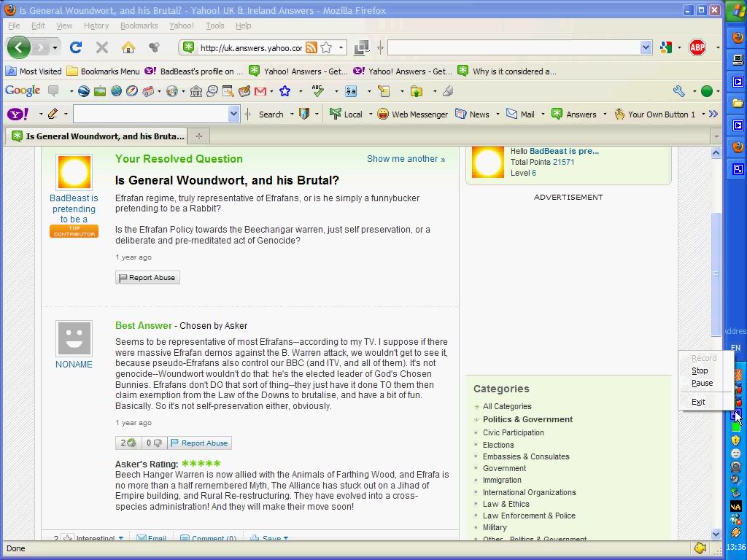Bookmark page with star icon in address bar
Screen dimensions: 747x560
pyautogui.click(x=326, y=47)
